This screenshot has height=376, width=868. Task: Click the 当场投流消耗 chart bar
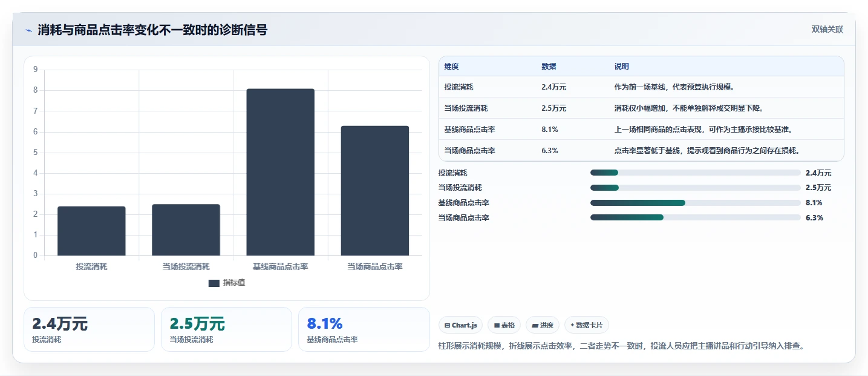point(186,230)
